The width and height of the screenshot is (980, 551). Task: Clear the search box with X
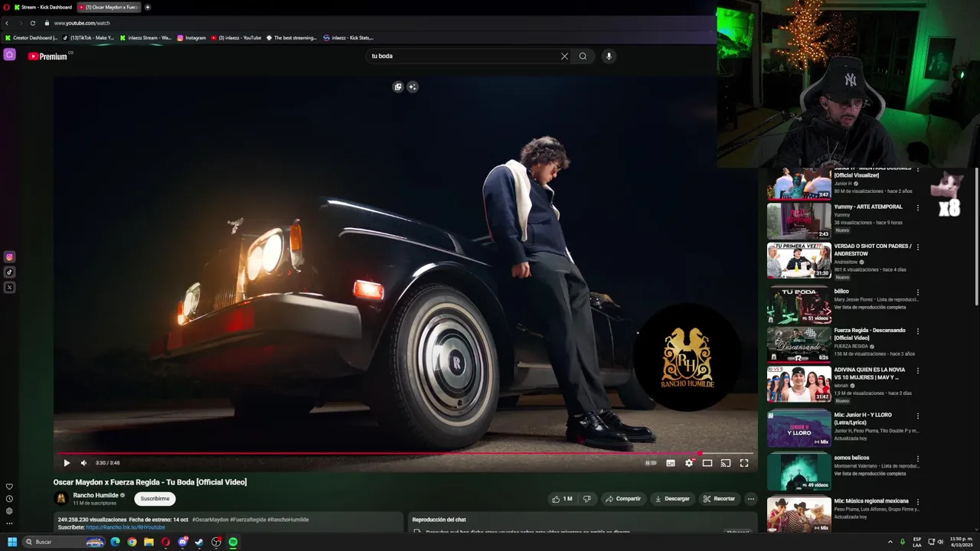[564, 56]
